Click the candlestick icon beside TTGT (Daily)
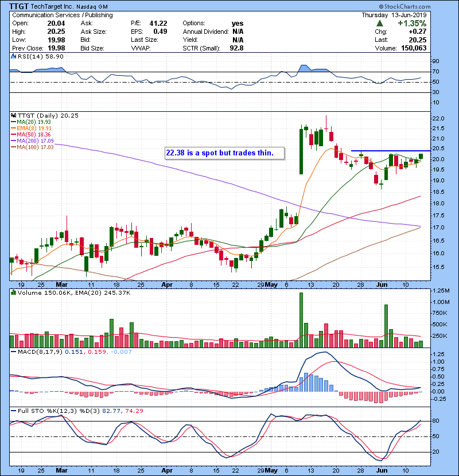Image resolution: width=459 pixels, height=476 pixels. [13, 115]
